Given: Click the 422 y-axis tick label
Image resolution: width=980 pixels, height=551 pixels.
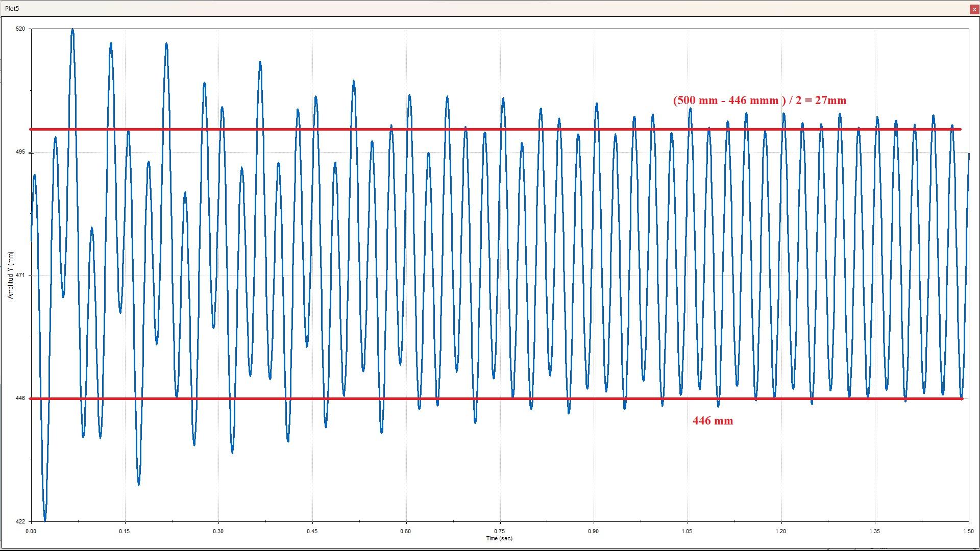Looking at the screenshot, I should point(20,521).
